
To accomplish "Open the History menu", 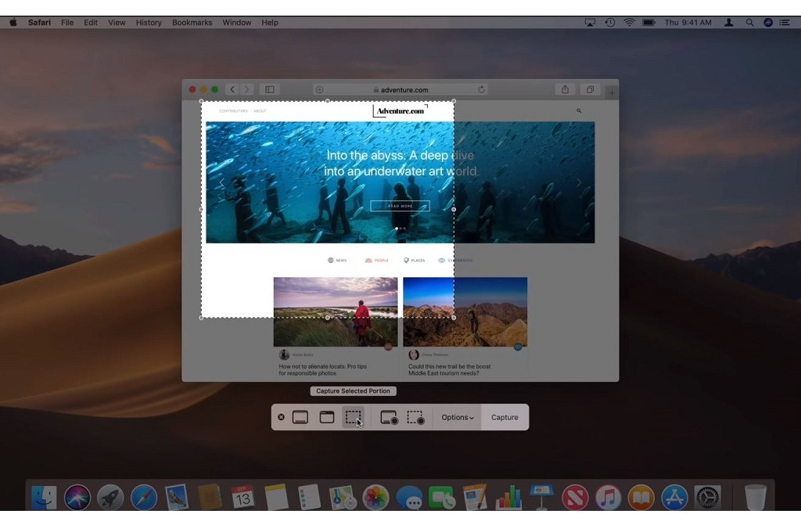I will click(x=149, y=23).
